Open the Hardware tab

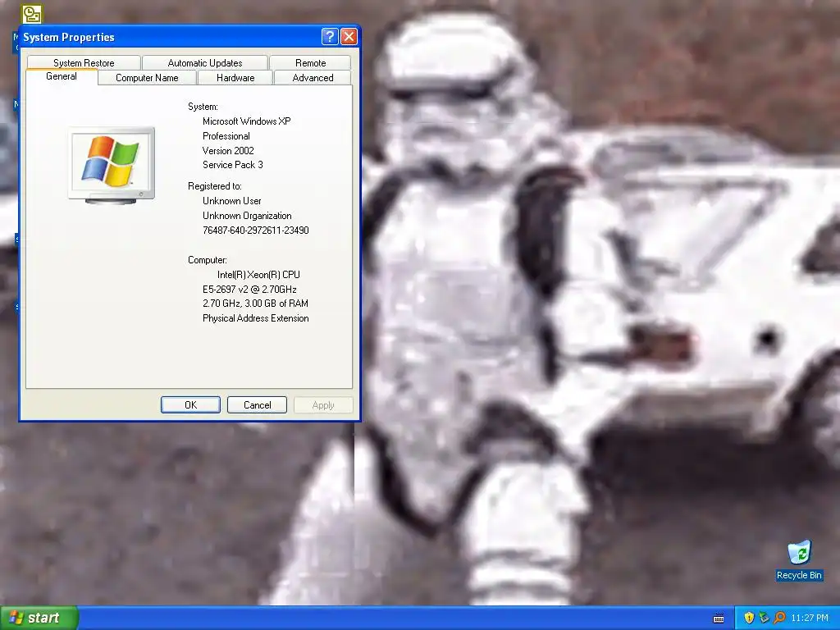(x=235, y=78)
